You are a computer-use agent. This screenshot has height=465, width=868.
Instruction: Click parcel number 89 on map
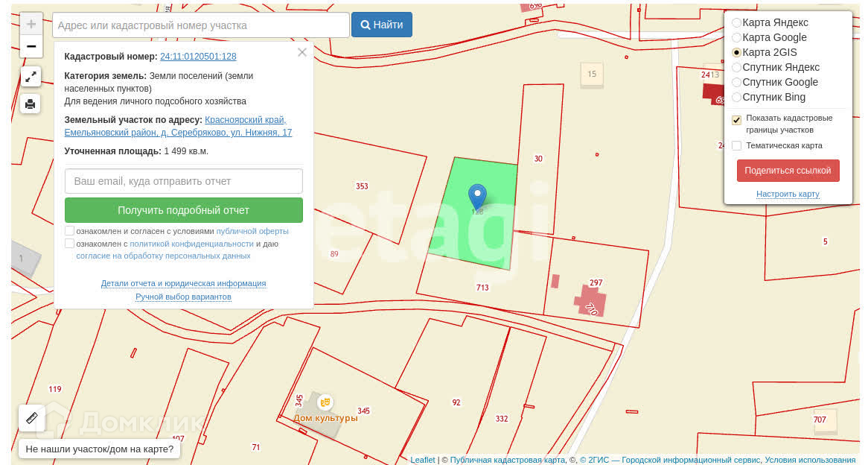pos(334,254)
